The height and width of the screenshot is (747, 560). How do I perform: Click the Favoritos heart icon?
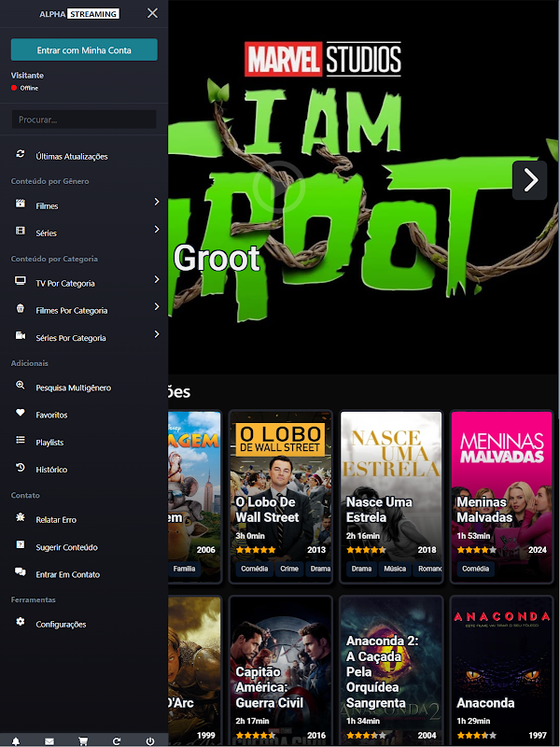(20, 413)
